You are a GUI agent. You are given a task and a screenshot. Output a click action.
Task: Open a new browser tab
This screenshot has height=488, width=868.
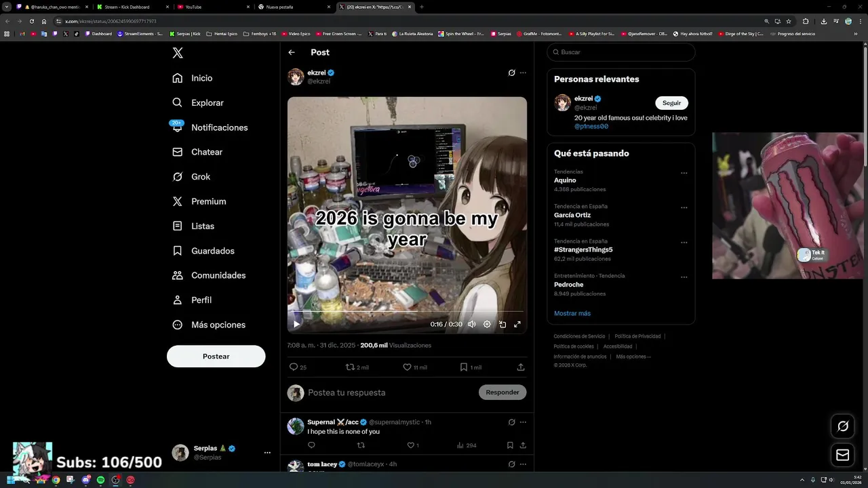pyautogui.click(x=422, y=7)
